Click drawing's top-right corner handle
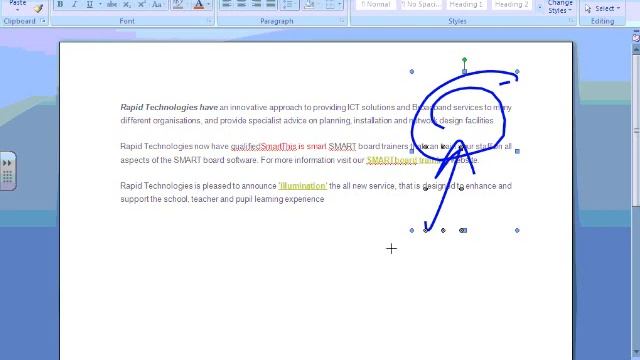Screen dimensions: 640x360 tap(517, 71)
